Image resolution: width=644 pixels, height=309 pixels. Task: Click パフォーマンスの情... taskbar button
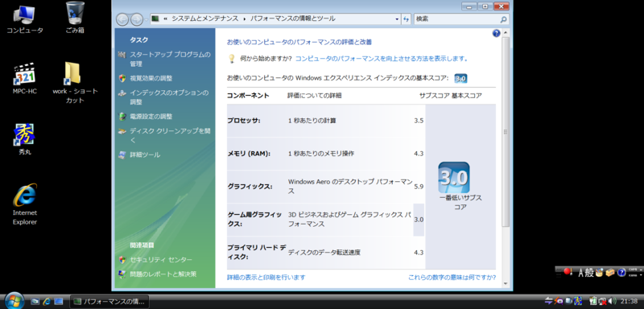[x=109, y=302]
